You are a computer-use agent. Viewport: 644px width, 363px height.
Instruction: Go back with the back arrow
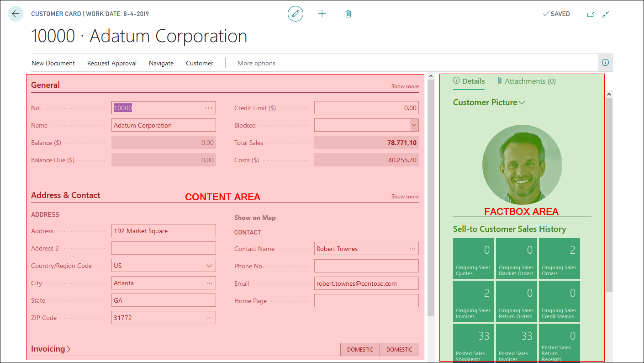tap(16, 14)
